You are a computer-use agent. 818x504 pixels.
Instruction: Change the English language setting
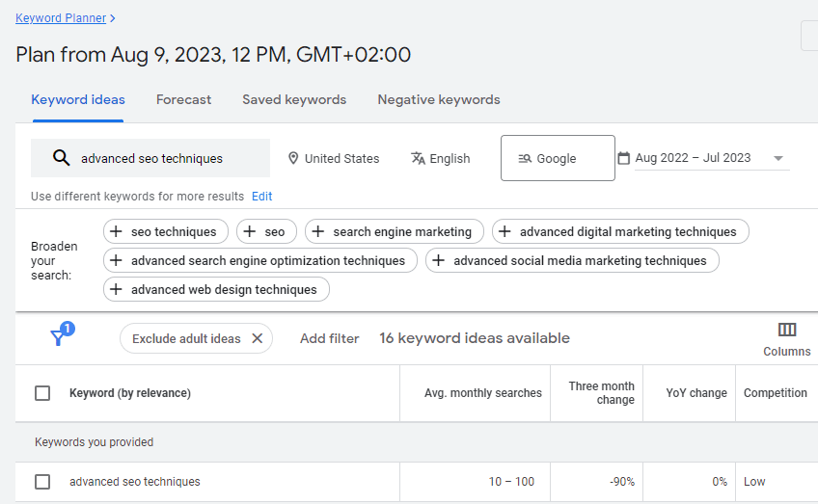click(x=441, y=158)
